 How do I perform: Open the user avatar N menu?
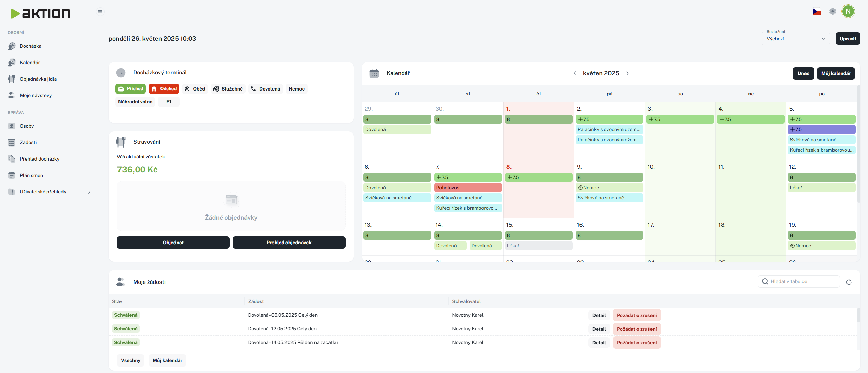tap(848, 12)
